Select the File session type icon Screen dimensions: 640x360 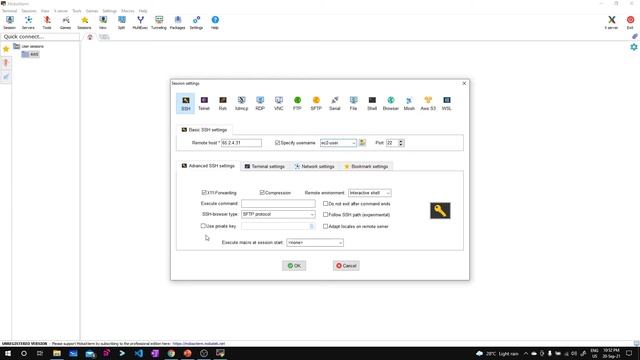[353, 103]
